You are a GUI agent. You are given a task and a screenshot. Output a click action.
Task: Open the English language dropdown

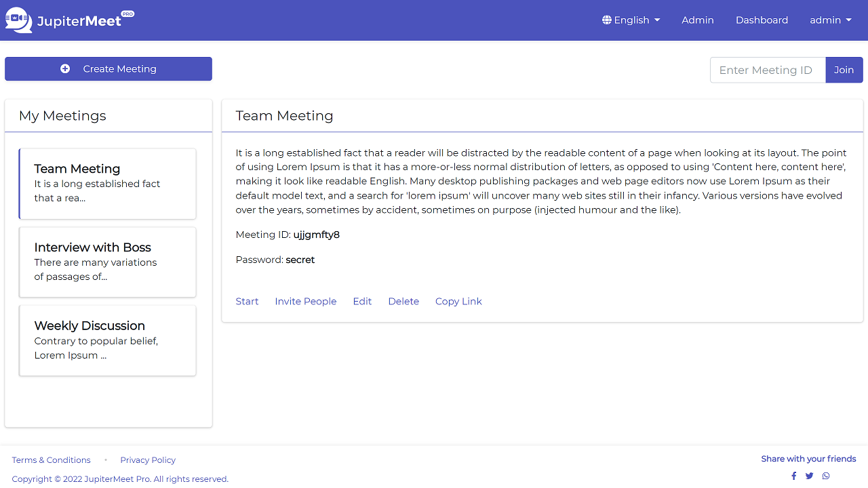[631, 20]
